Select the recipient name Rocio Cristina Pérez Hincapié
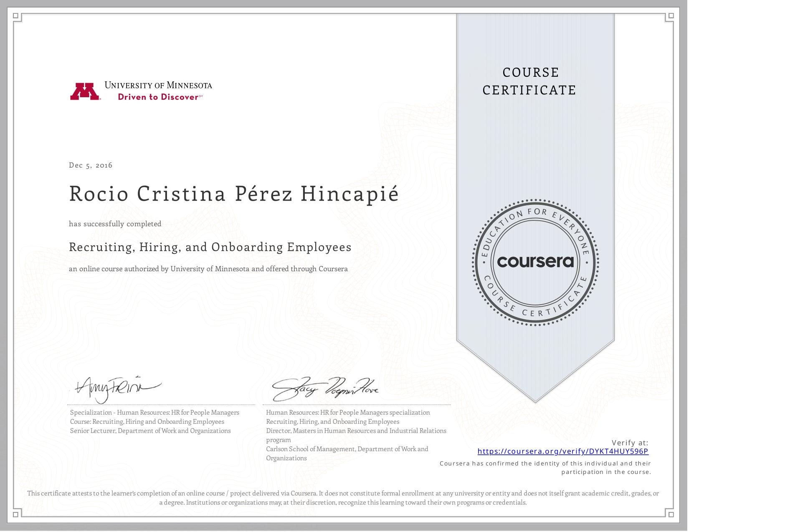The width and height of the screenshot is (795, 532). point(234,194)
